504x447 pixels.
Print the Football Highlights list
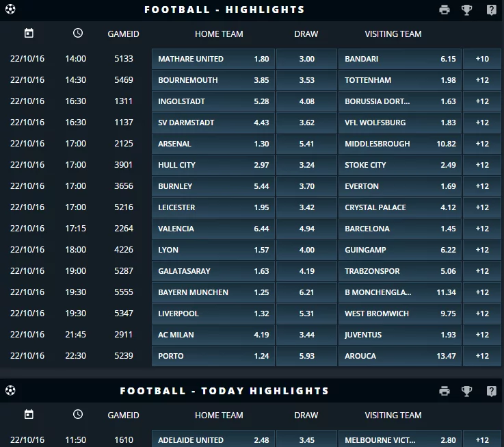445,10
